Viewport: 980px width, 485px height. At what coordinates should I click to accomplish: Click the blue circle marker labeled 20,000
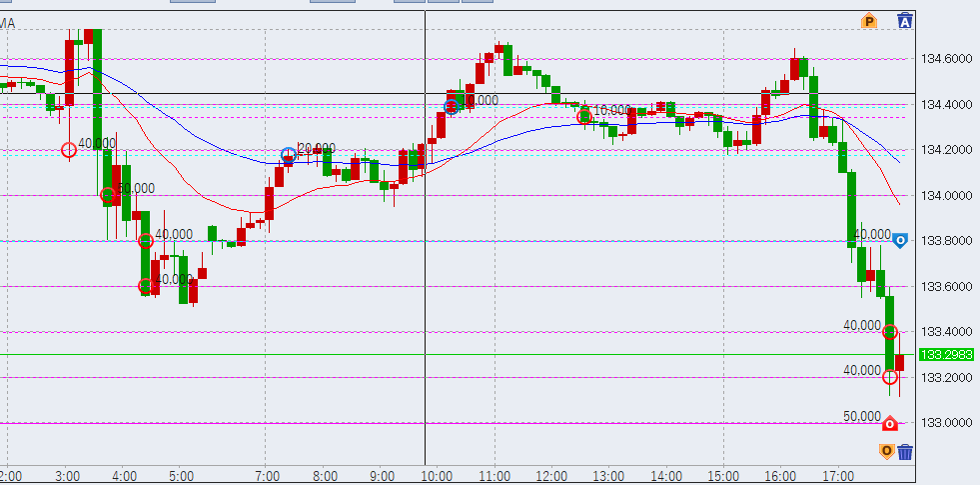pos(289,155)
